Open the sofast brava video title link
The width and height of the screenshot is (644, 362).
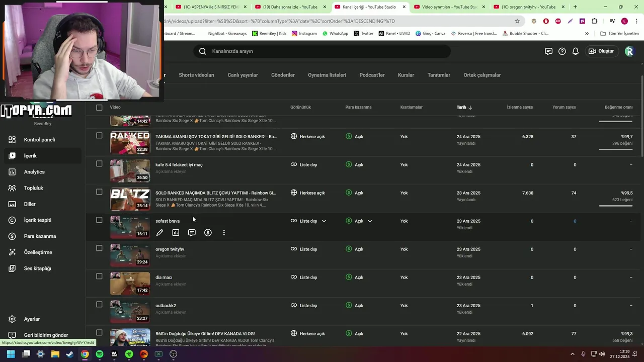[x=168, y=221]
